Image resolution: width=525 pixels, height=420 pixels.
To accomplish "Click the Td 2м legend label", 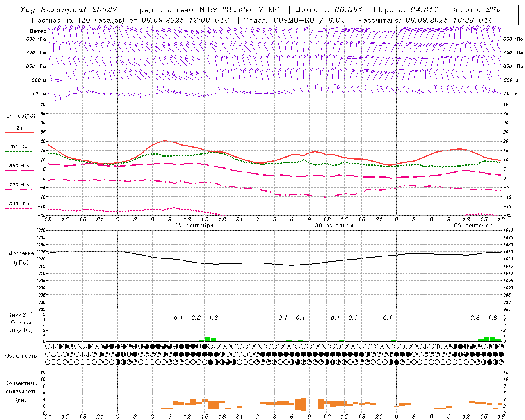I will coord(19,147).
